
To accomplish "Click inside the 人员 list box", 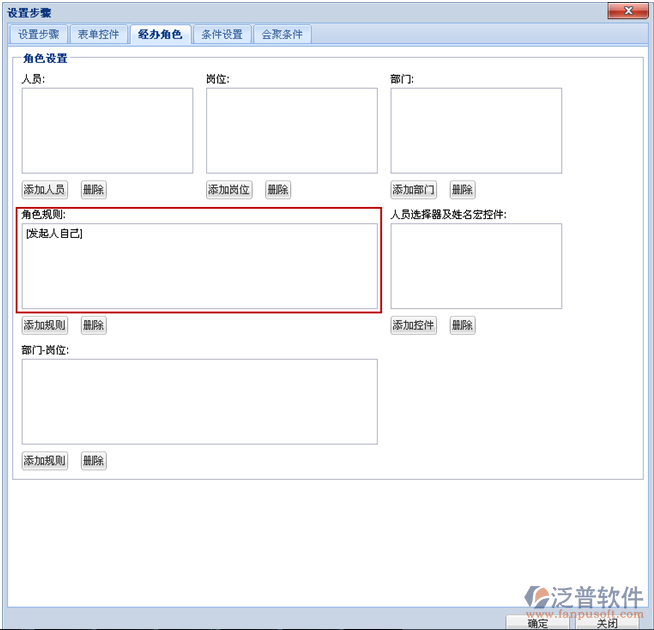I will [107, 130].
